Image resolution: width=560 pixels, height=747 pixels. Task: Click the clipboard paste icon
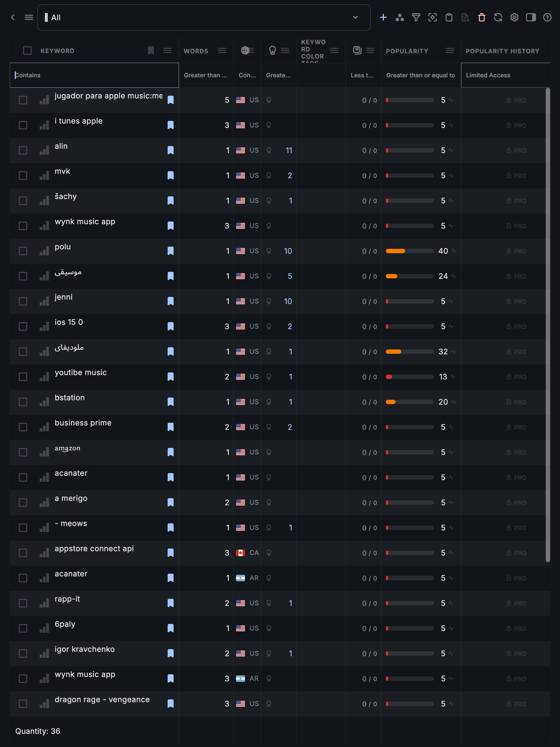click(x=449, y=17)
